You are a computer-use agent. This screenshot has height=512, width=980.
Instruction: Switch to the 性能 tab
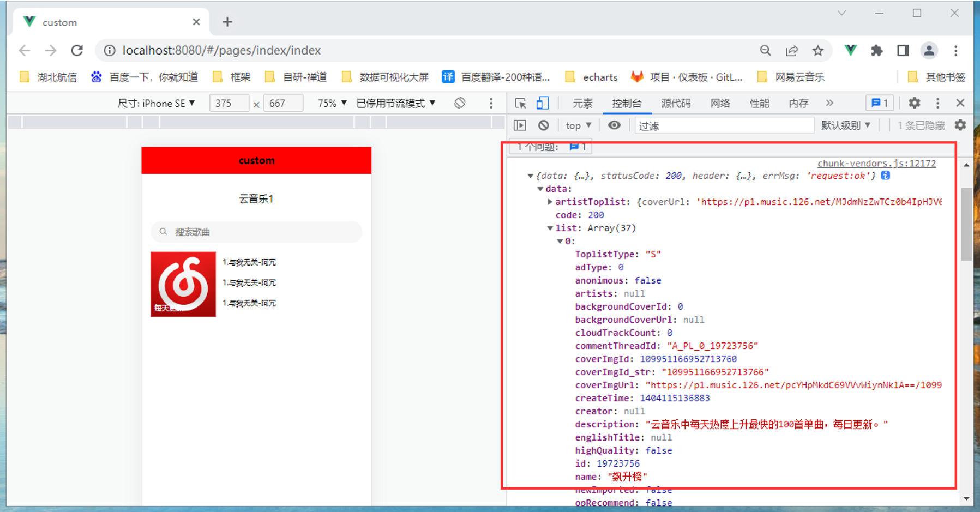(x=759, y=103)
